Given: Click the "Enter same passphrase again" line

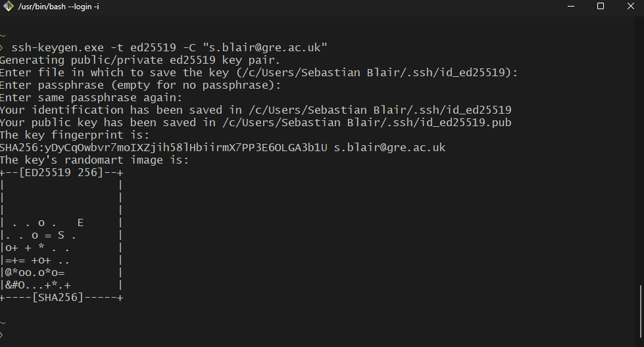Looking at the screenshot, I should point(91,97).
